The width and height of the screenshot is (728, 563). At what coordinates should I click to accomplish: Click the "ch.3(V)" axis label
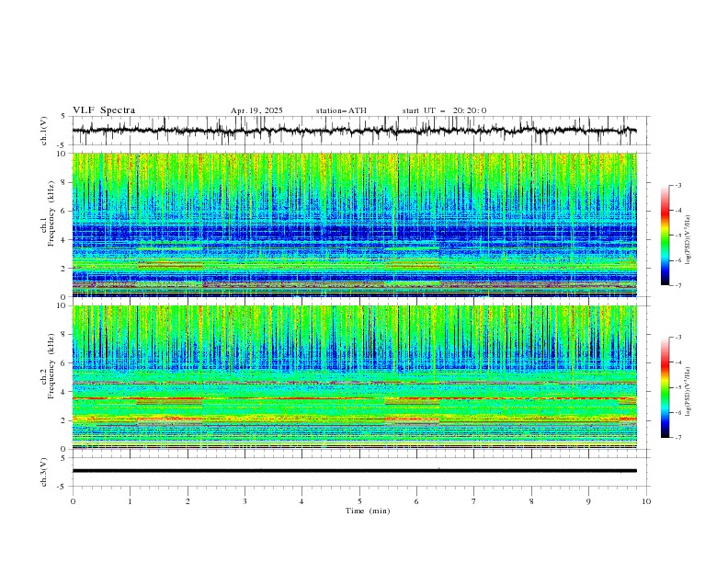tap(44, 472)
